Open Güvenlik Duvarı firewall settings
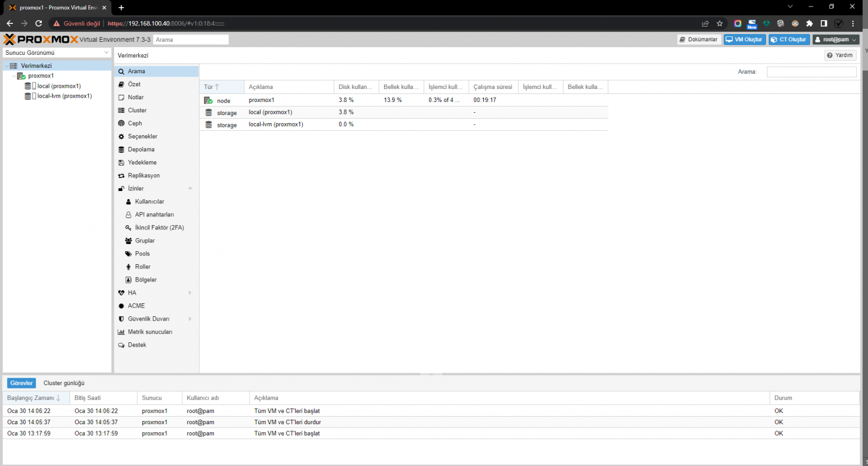 click(x=149, y=319)
